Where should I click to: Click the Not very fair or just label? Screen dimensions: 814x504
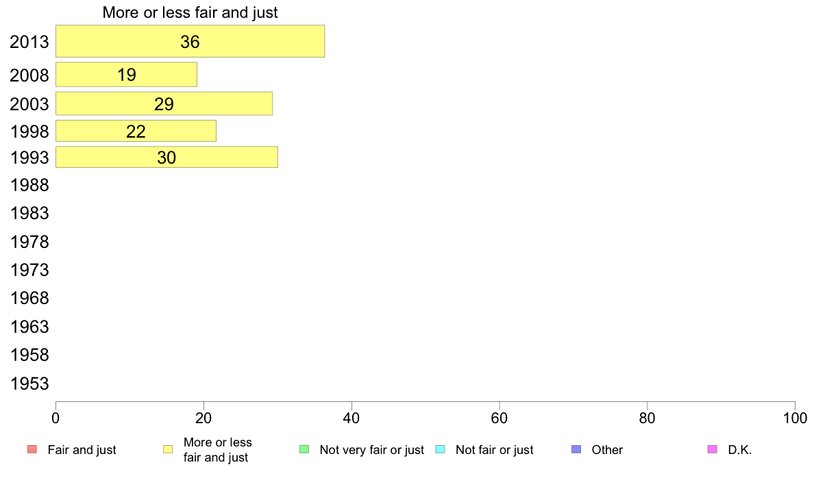(x=371, y=450)
